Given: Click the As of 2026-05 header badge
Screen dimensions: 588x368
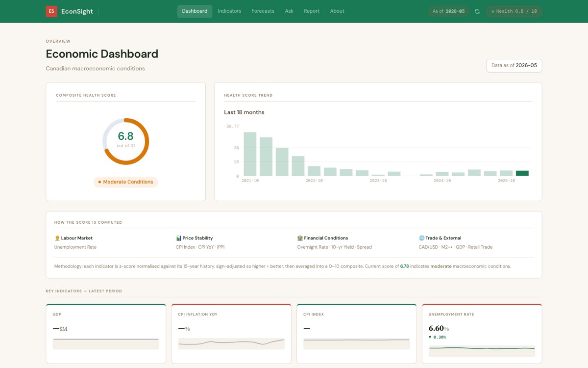Looking at the screenshot, I should tap(448, 11).
